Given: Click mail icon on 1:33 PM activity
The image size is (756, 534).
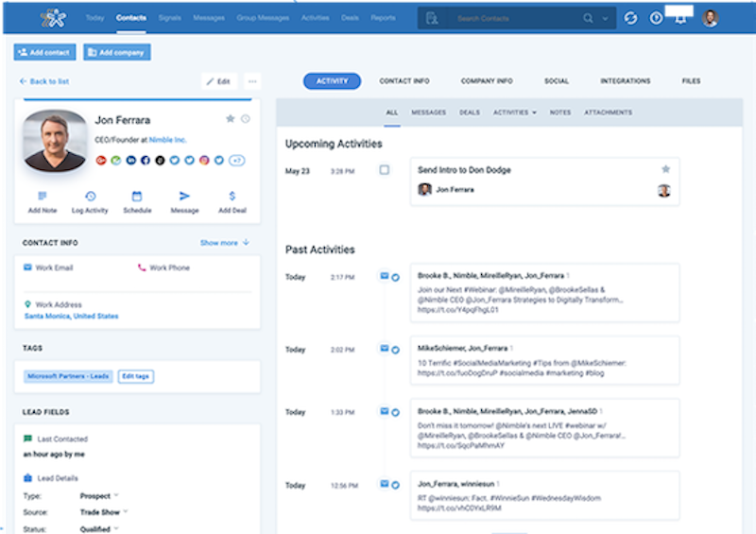Looking at the screenshot, I should click(x=385, y=411).
